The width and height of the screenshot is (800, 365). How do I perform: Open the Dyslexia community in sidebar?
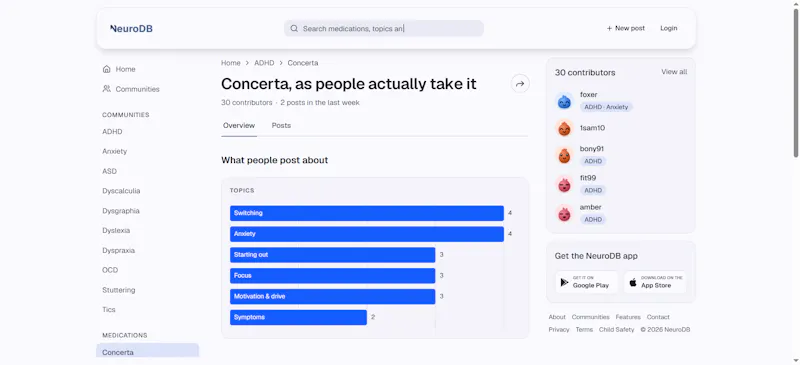pyautogui.click(x=116, y=231)
